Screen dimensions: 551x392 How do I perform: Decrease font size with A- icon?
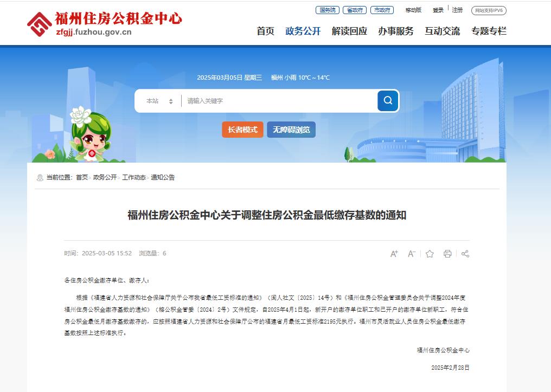tap(412, 254)
